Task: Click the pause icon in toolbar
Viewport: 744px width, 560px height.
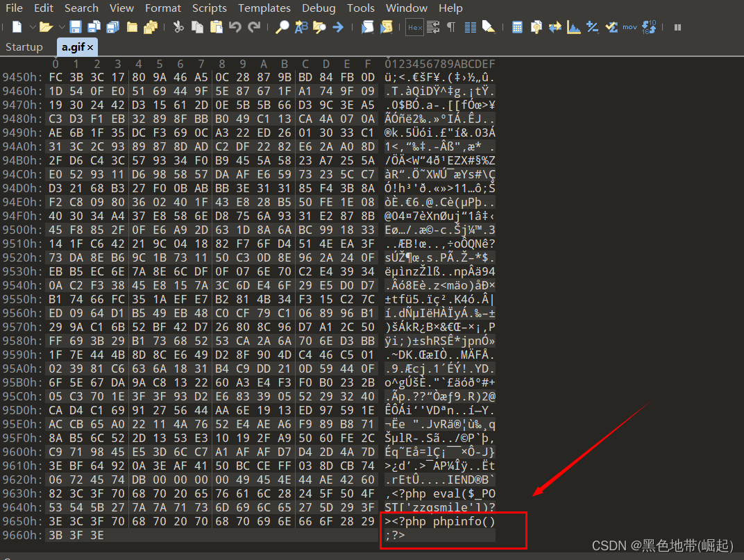Action: (677, 28)
